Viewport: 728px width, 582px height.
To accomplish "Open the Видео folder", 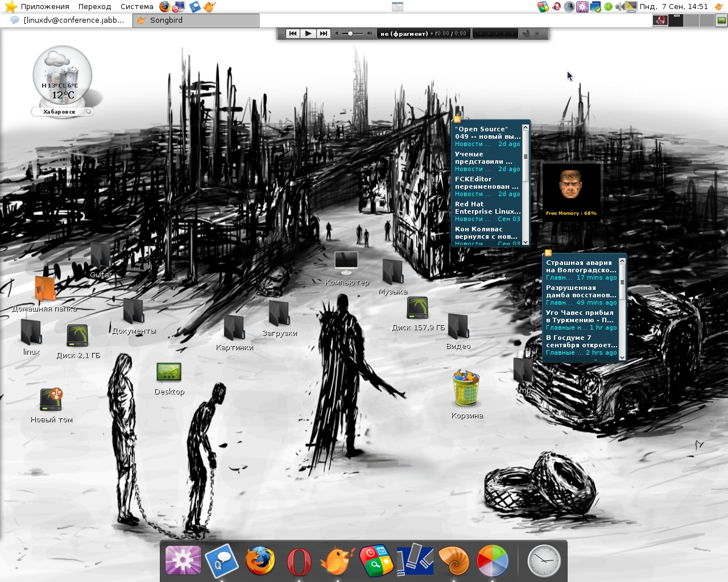I will [x=458, y=331].
